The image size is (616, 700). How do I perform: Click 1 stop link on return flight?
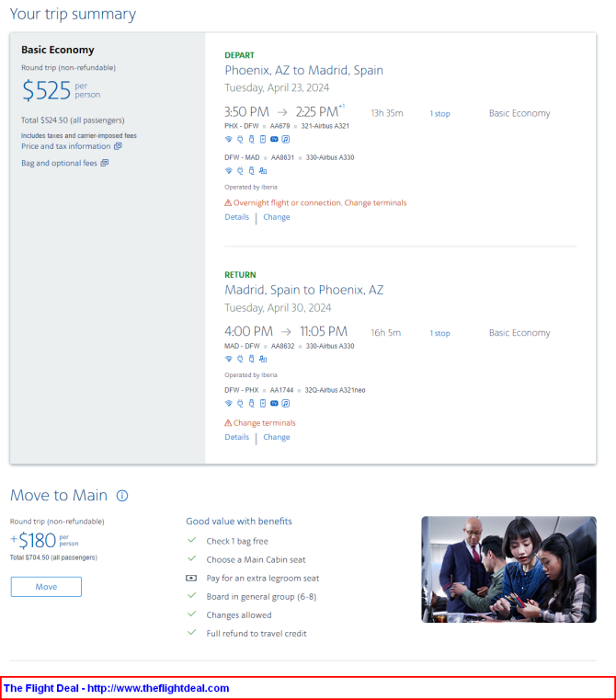click(439, 333)
